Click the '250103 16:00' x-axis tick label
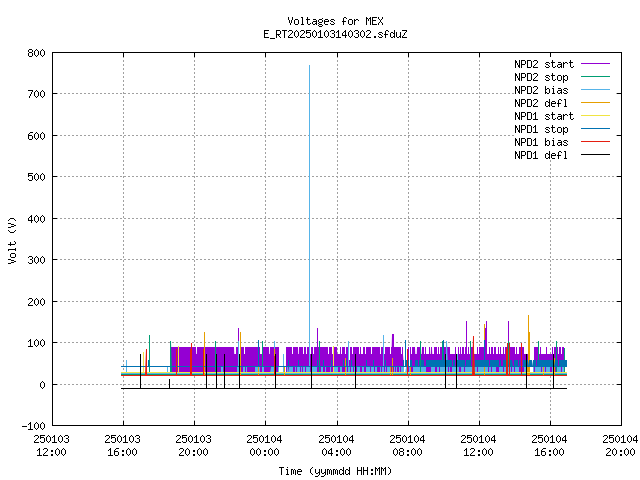640x480 pixels. 122,446
